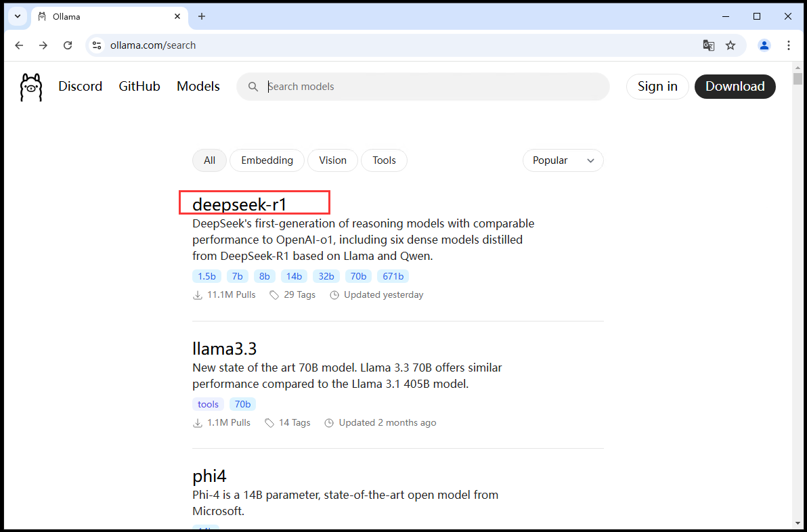Viewport: 807px width, 532px height.
Task: Select the 70b tag of deepseek-r1
Action: tap(358, 276)
